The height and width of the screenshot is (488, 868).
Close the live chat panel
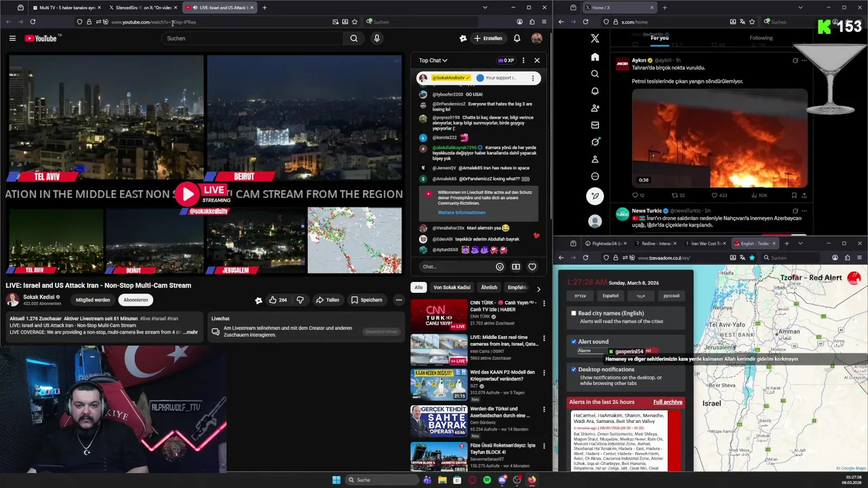tap(536, 60)
